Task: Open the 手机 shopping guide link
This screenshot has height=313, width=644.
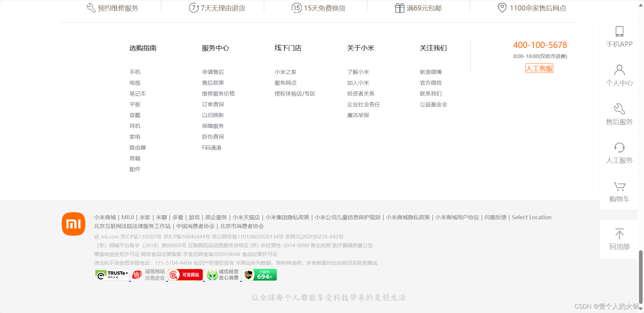Action: point(135,72)
